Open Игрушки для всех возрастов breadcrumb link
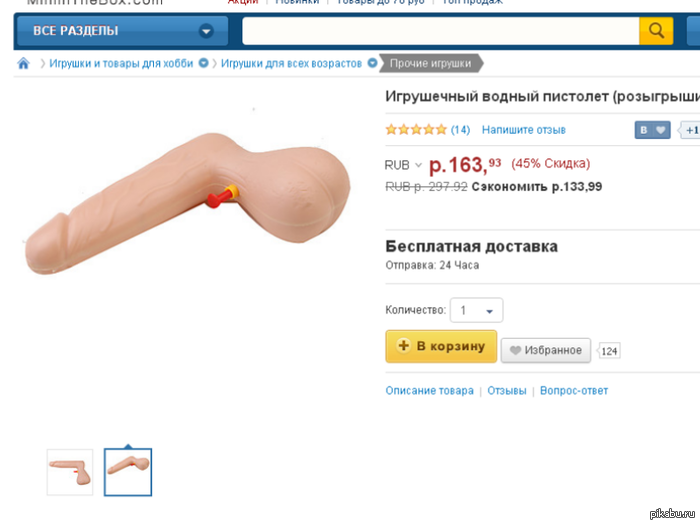700x525 pixels. pyautogui.click(x=291, y=63)
